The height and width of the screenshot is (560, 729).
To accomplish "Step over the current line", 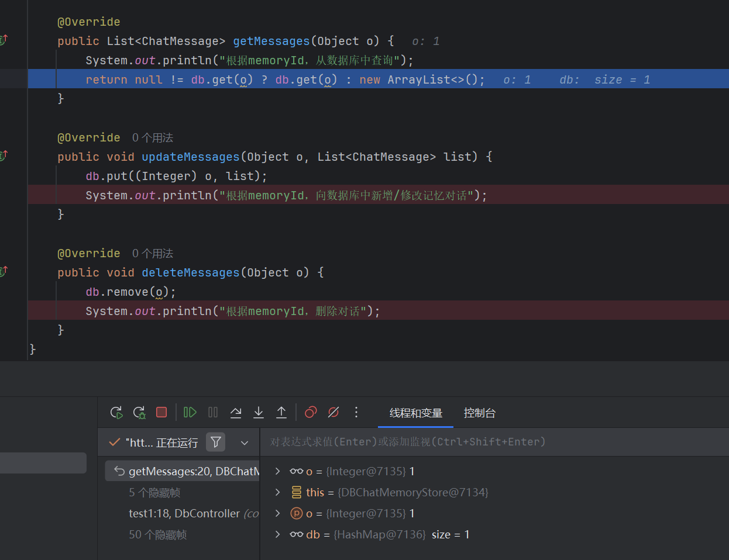I will point(236,413).
